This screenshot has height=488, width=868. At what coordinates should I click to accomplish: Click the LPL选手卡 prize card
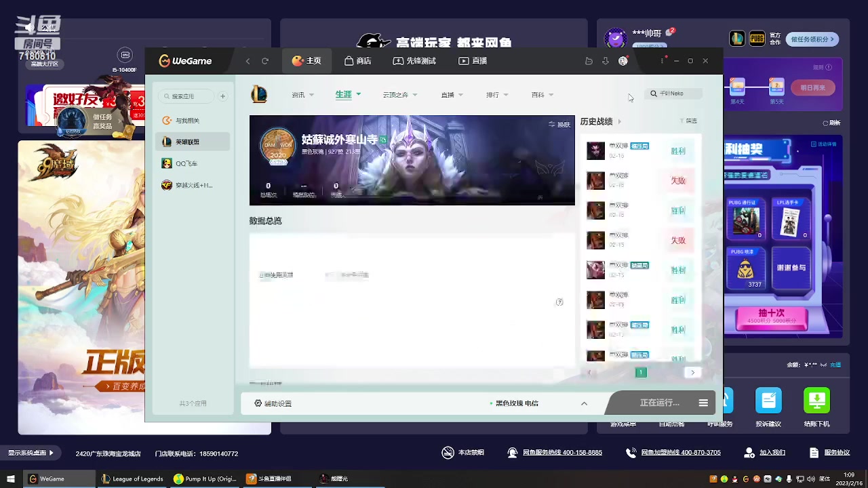tap(789, 218)
